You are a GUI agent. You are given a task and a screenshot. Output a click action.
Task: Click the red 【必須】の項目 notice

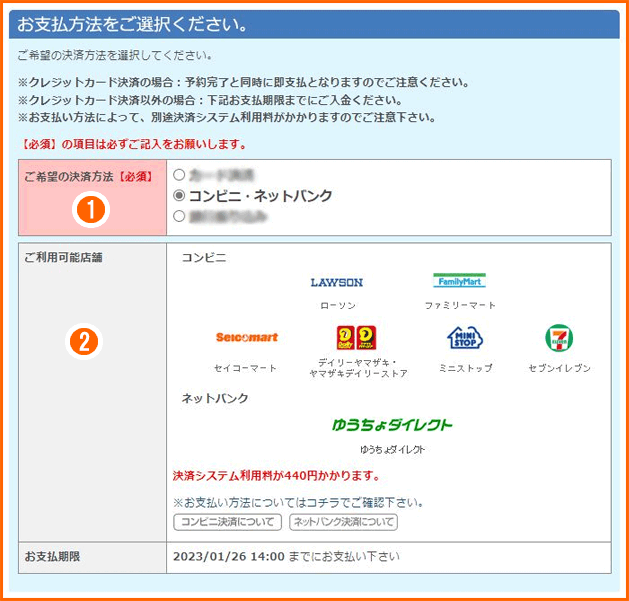(x=132, y=144)
